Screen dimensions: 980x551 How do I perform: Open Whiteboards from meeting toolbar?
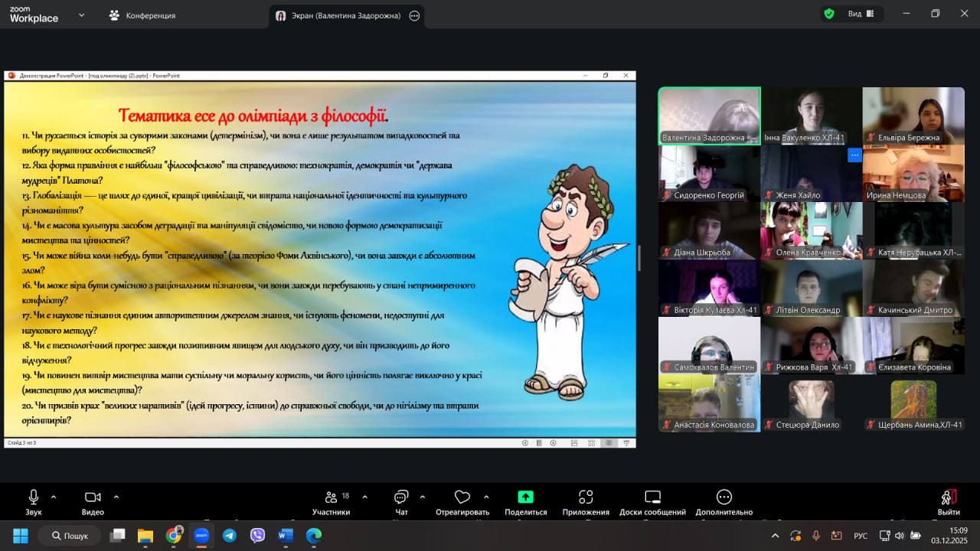click(652, 497)
